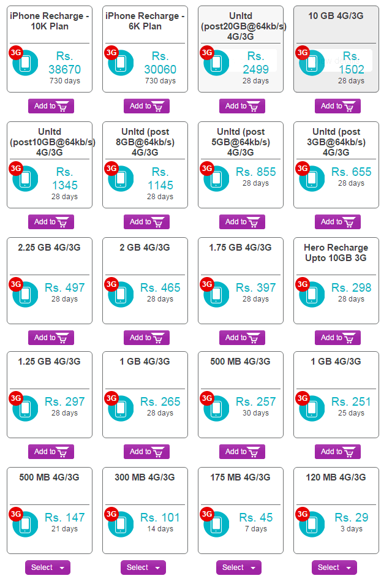Add the 10 GB 4G/3G plan to cart
Image resolution: width=392 pixels, height=581 pixels.
point(337,106)
